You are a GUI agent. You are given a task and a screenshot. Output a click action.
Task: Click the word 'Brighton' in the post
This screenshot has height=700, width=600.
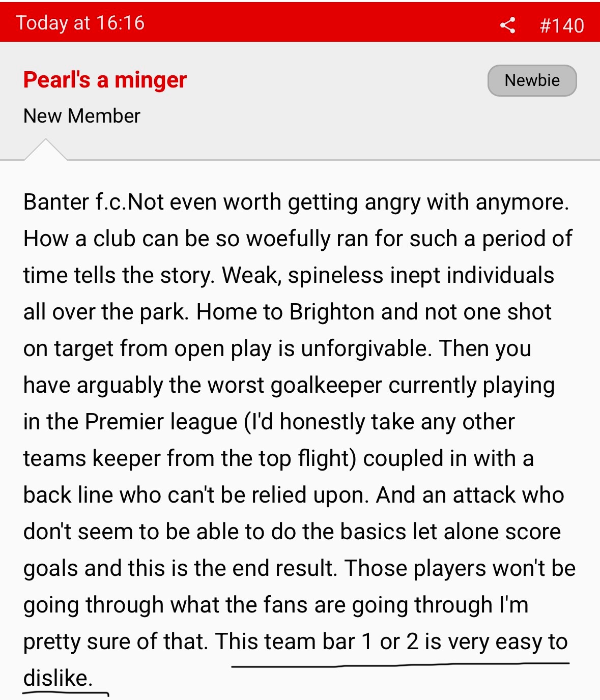(332, 312)
